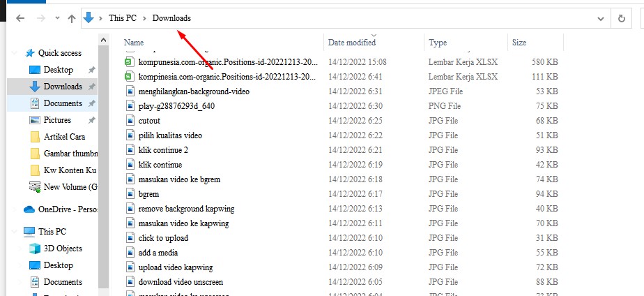Viewport: 644px width, 296px height.
Task: Click the image icon of click to upload
Action: [130, 238]
